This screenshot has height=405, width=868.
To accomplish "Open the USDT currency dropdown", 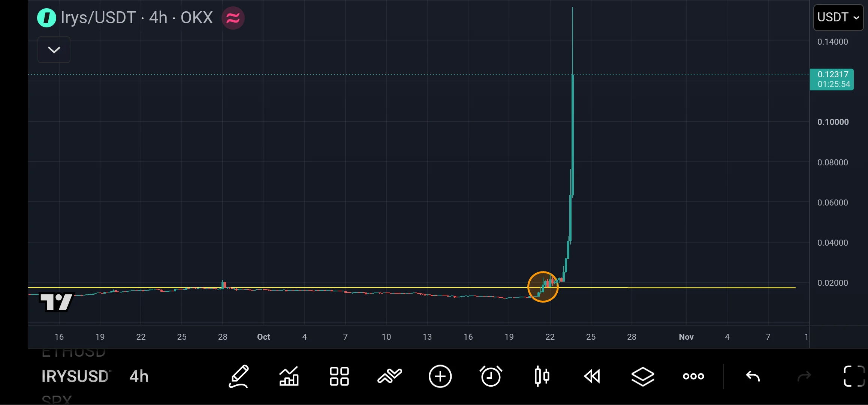I will [x=838, y=17].
